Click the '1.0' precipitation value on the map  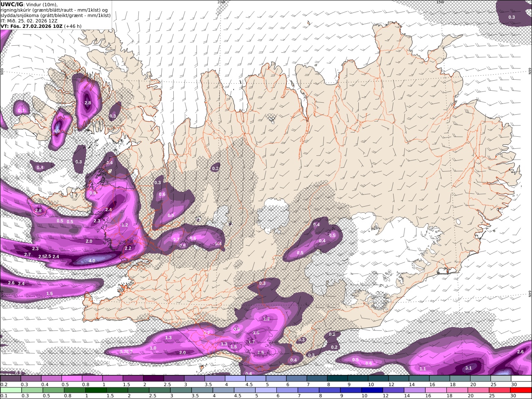[153, 348]
